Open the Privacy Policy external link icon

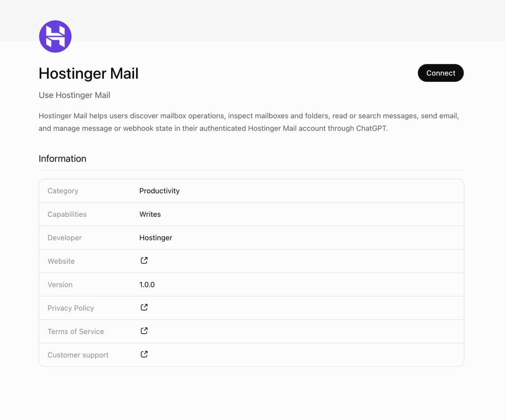click(x=144, y=307)
